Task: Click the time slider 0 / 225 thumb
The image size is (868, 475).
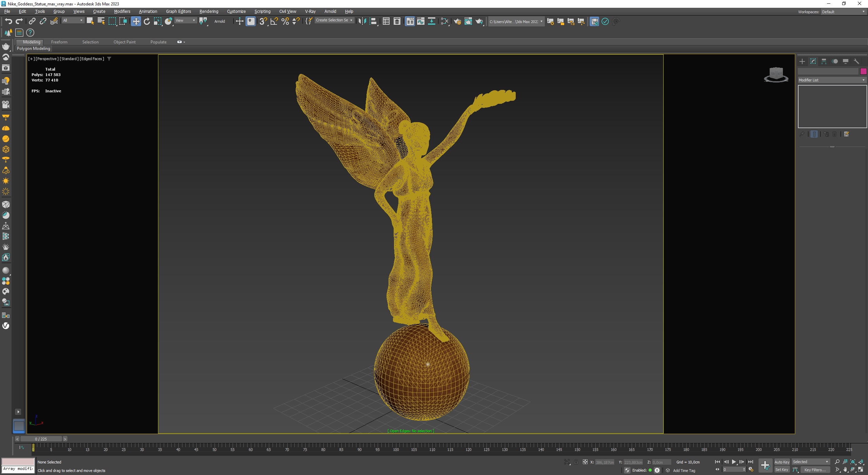Action: [41, 439]
